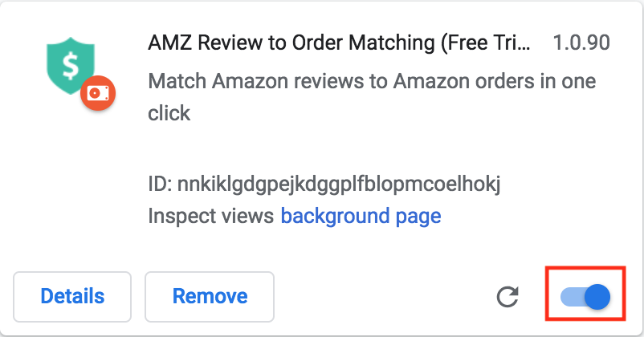Viewport: 644px width, 337px height.
Task: Open the background page inspector link
Action: click(x=361, y=216)
